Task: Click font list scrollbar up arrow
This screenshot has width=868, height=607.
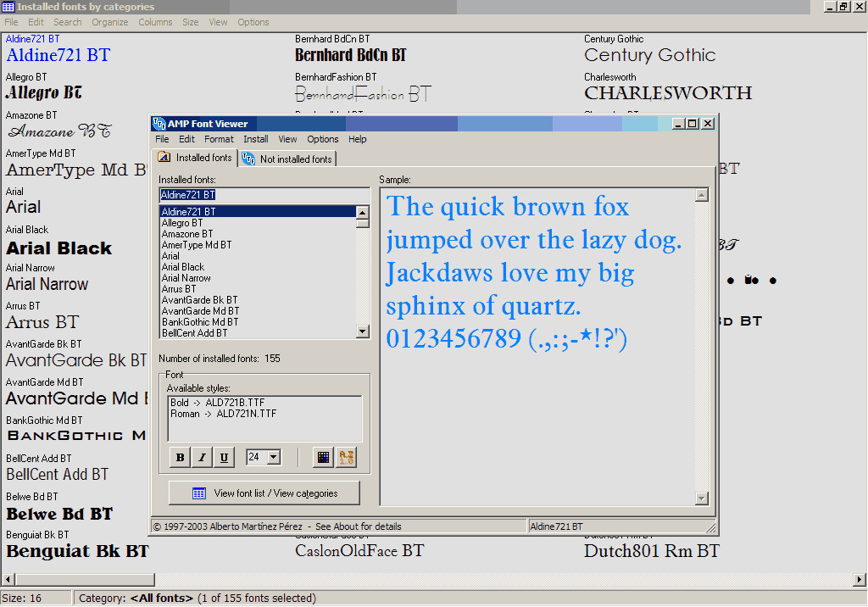Action: point(363,213)
